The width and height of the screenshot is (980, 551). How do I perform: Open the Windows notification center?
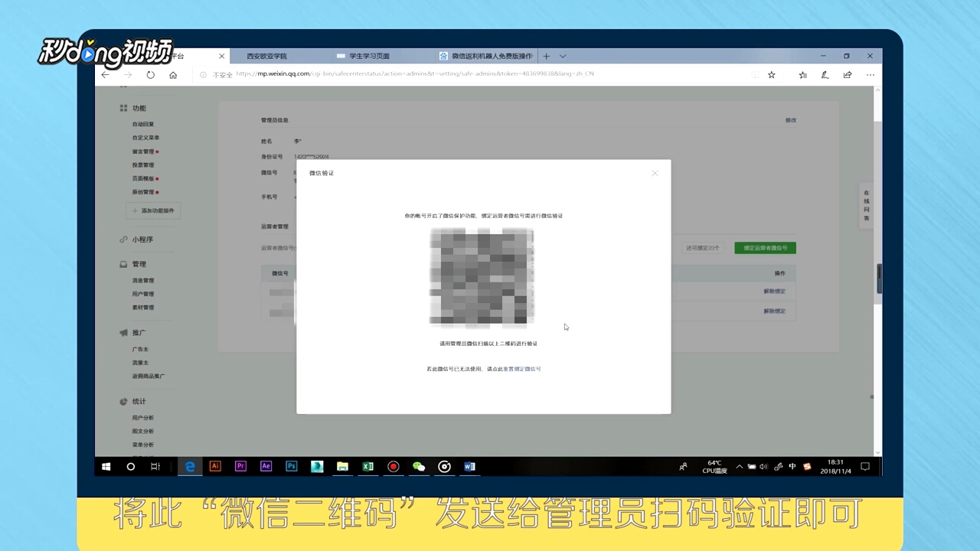(866, 466)
